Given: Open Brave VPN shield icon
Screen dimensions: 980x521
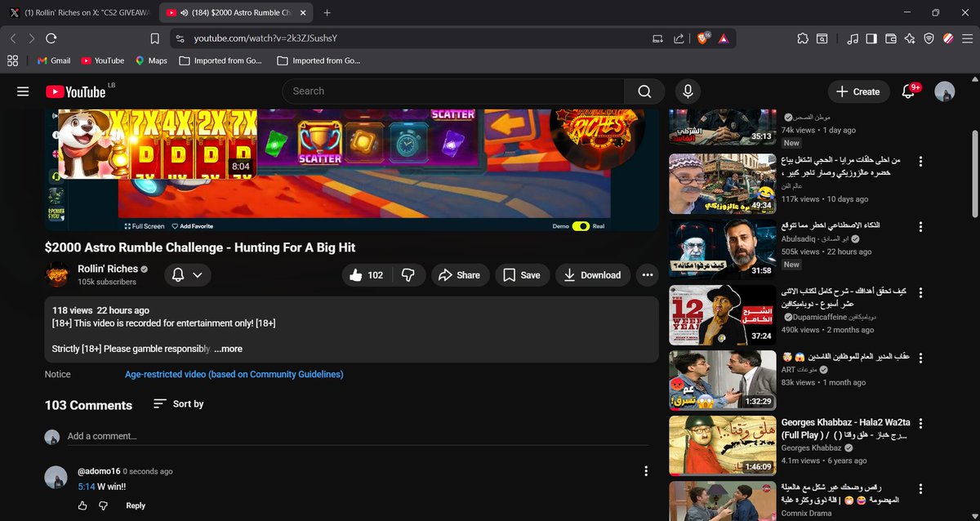Looking at the screenshot, I should coord(929,38).
